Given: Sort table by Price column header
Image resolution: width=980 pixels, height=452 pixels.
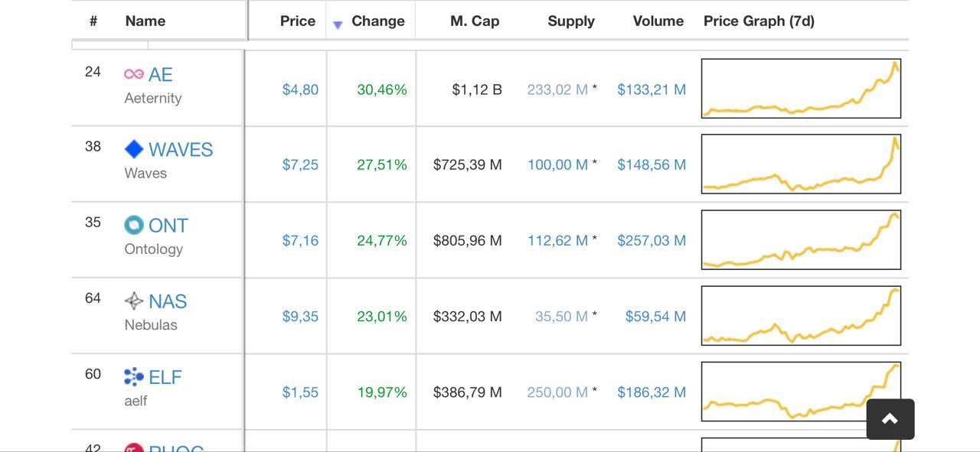Looking at the screenshot, I should 298,21.
